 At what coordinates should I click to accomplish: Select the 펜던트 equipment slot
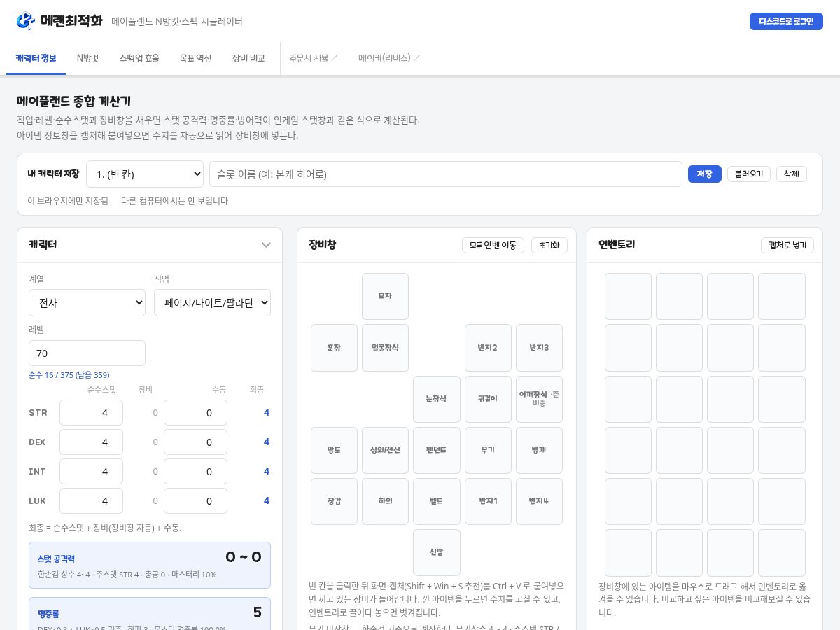(437, 450)
